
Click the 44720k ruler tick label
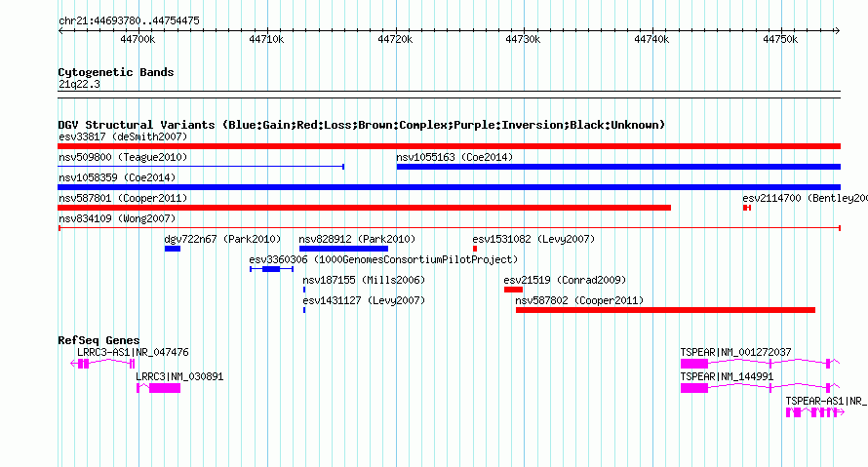(x=395, y=39)
